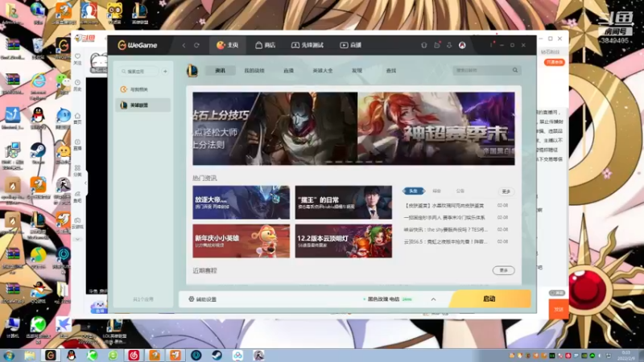Select the 黑色玫瑰 电信 server label
Screen dimensions: 644x362
click(383, 299)
